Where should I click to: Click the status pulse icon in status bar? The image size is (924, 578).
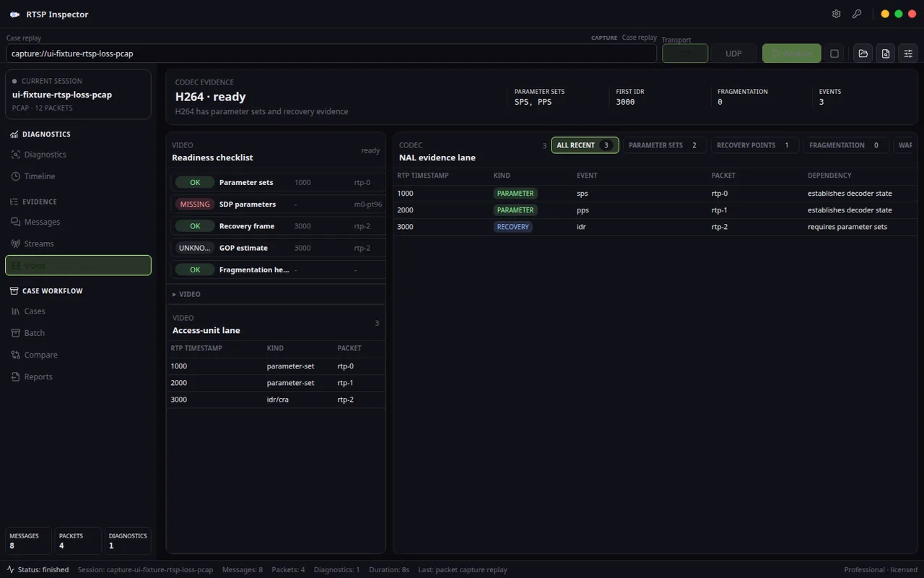[x=11, y=569]
